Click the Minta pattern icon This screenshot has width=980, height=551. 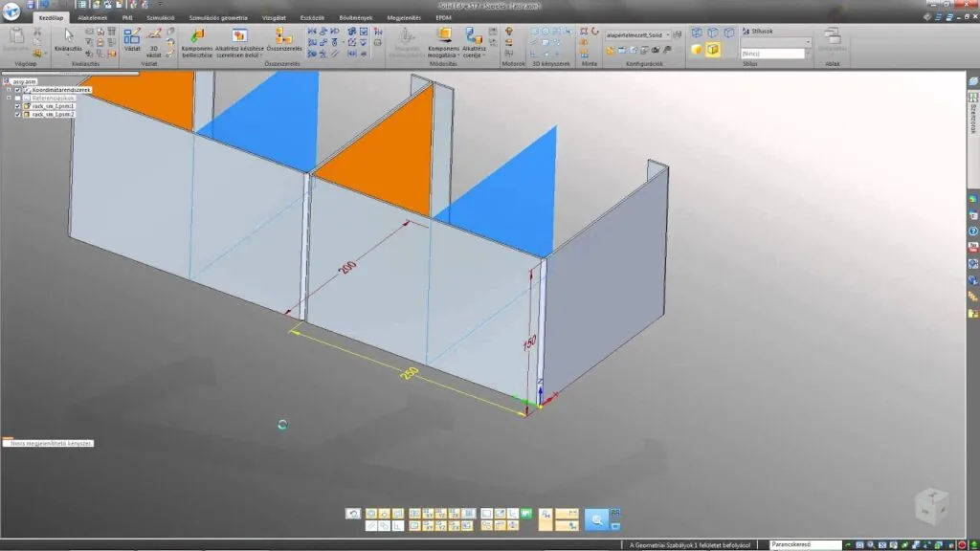tap(584, 32)
